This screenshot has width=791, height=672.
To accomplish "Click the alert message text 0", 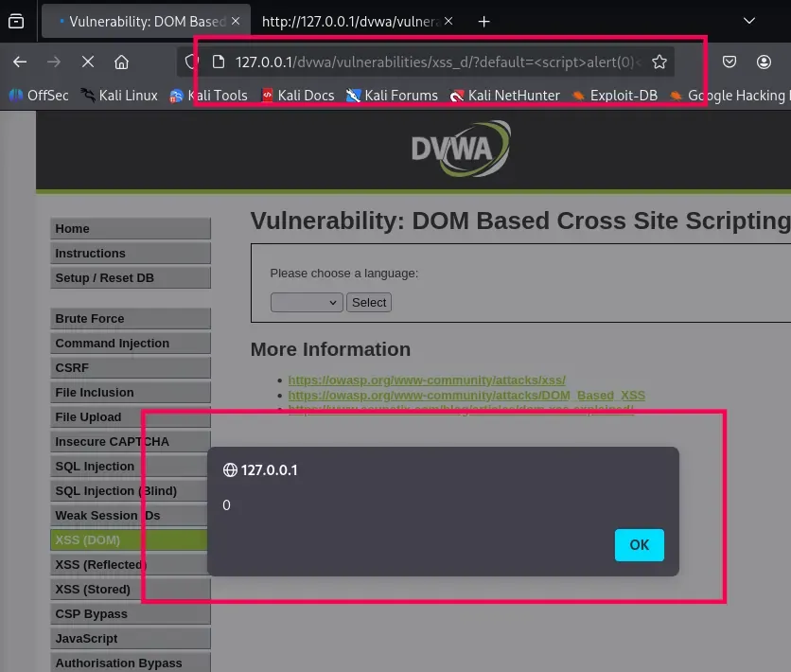I will tap(226, 505).
